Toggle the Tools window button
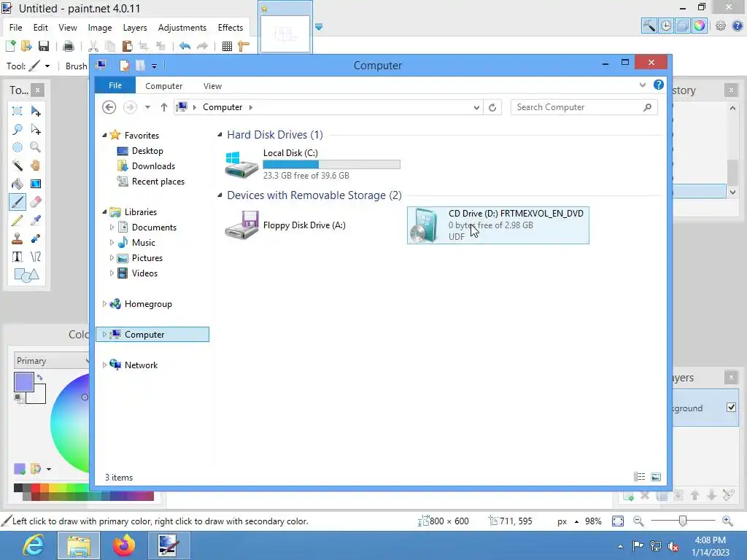 click(x=649, y=26)
